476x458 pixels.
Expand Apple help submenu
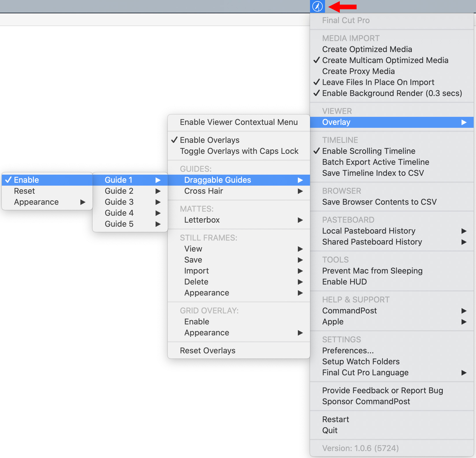pyautogui.click(x=392, y=322)
